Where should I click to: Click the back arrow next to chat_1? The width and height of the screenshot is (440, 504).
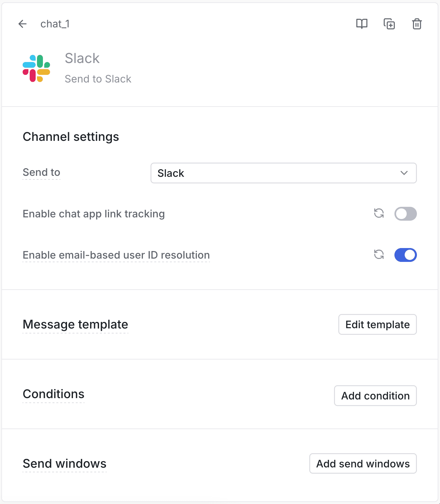click(22, 24)
